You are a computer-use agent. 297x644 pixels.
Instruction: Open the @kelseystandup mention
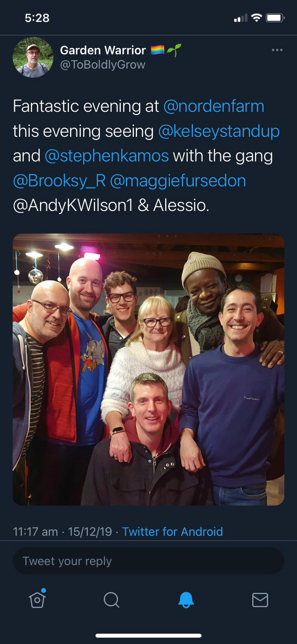click(219, 131)
